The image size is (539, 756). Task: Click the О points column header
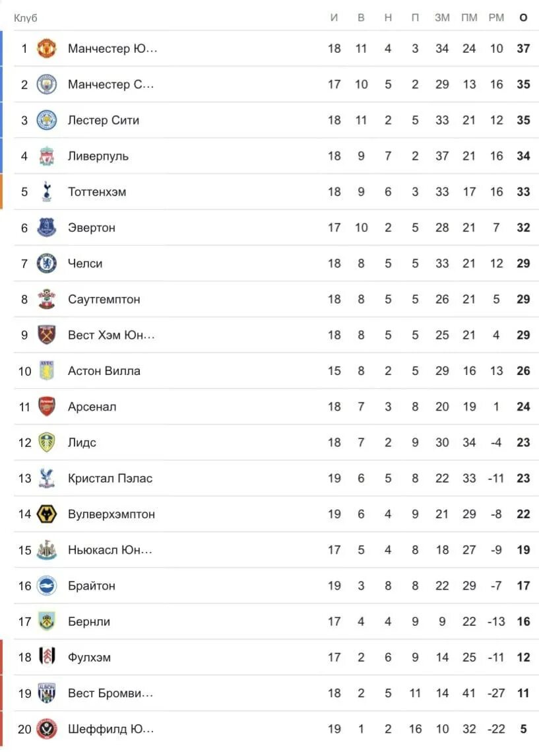pos(524,18)
